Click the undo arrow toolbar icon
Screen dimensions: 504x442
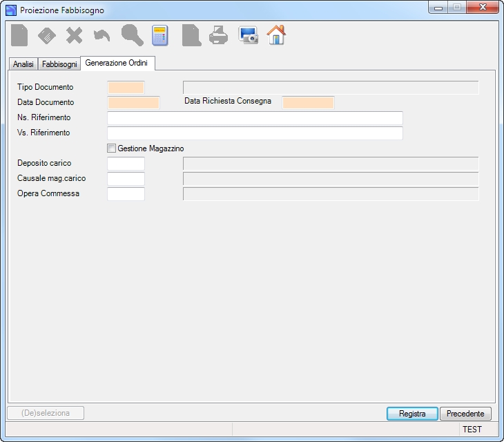[102, 36]
